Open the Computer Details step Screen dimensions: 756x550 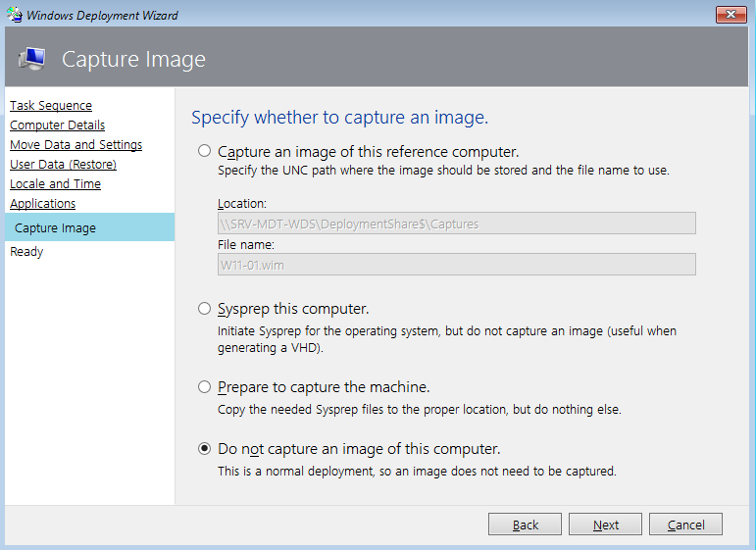pos(58,125)
